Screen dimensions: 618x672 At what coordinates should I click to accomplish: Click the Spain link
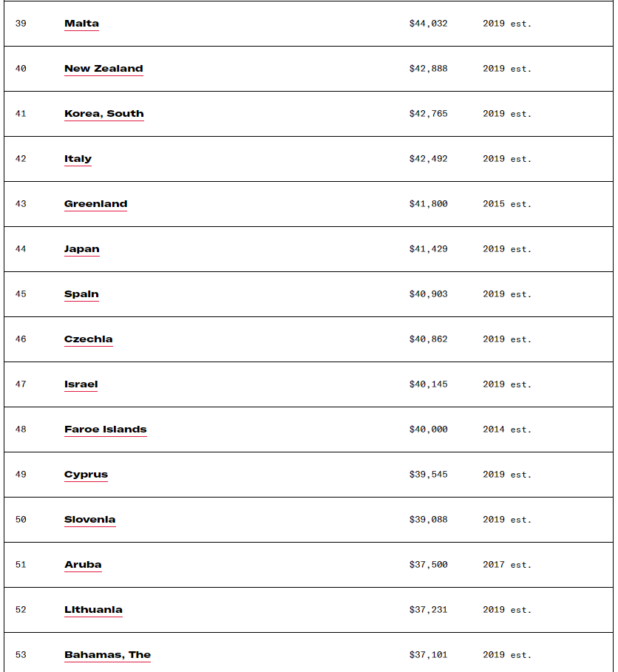(x=81, y=294)
